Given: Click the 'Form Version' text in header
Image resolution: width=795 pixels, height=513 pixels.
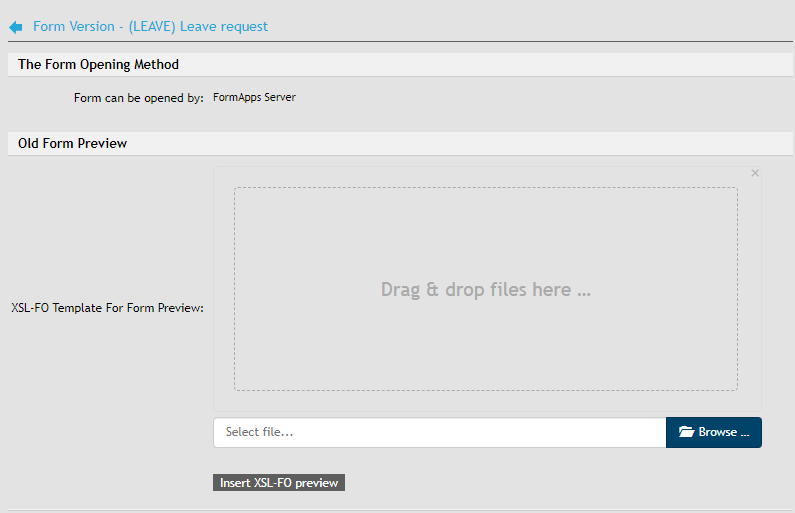Looking at the screenshot, I should pyautogui.click(x=73, y=27).
